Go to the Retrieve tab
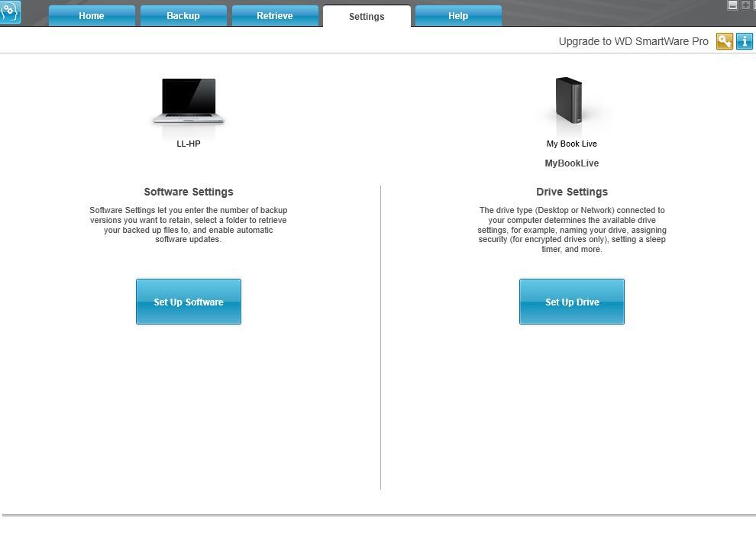The height and width of the screenshot is (546, 756). point(275,16)
